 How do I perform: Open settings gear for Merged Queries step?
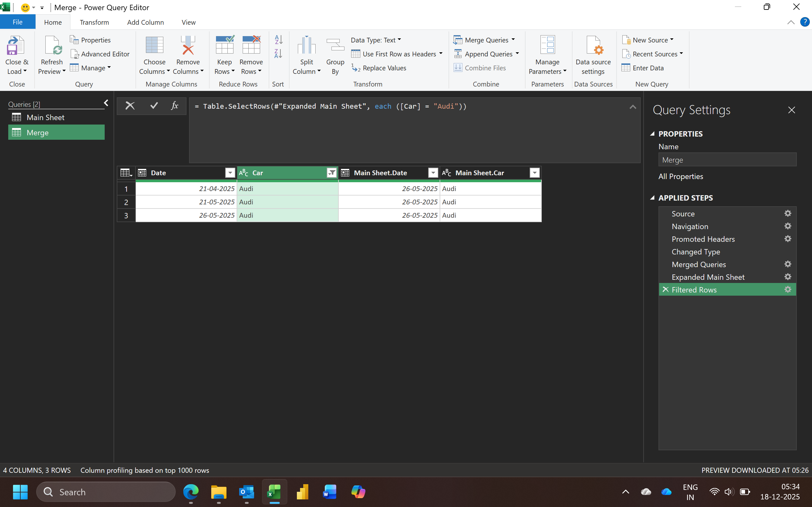788,264
